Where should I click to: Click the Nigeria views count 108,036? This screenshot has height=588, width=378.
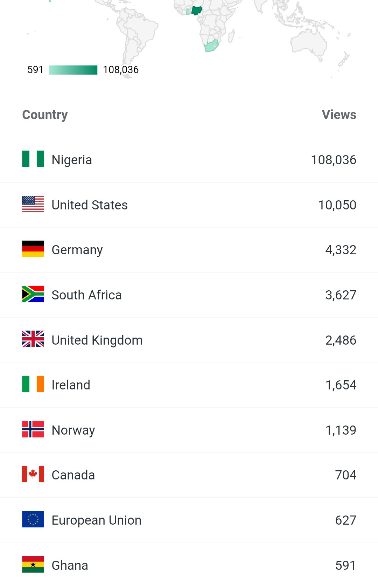click(333, 160)
